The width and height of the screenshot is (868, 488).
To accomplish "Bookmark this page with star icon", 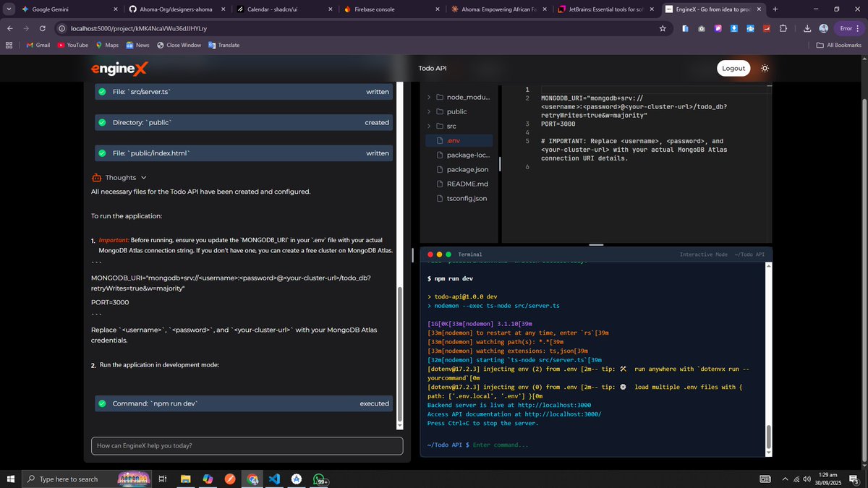I will (663, 28).
